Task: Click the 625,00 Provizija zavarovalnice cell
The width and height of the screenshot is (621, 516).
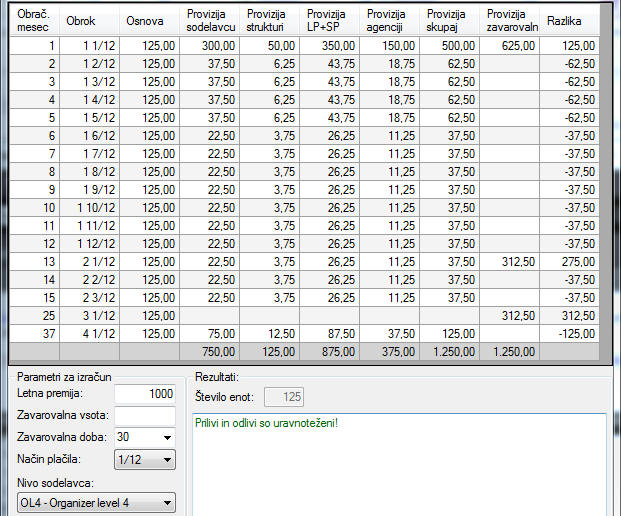Action: coord(510,45)
